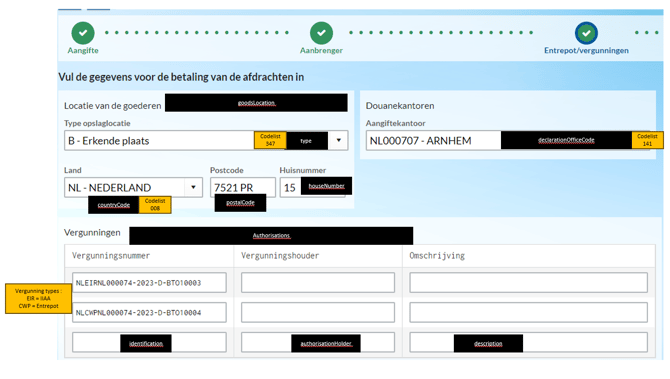
Task: Select the Entrepot/vergunningen step label
Action: (586, 50)
